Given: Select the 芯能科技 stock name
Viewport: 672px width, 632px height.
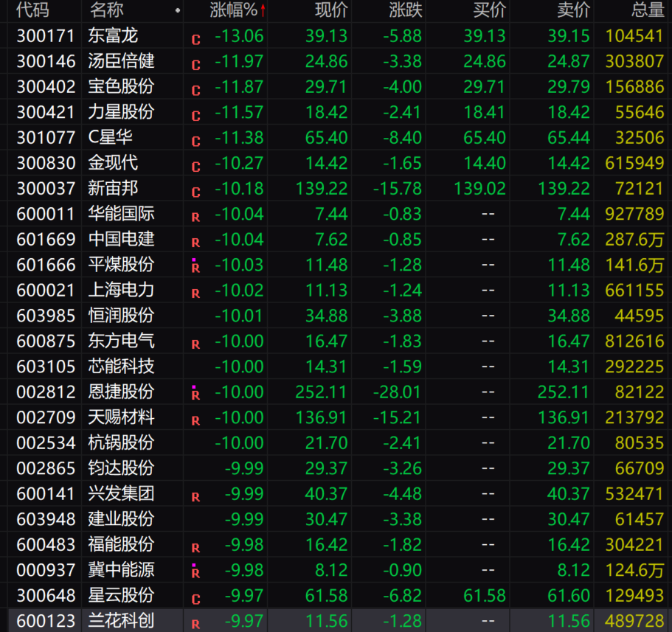Looking at the screenshot, I should pos(121,366).
